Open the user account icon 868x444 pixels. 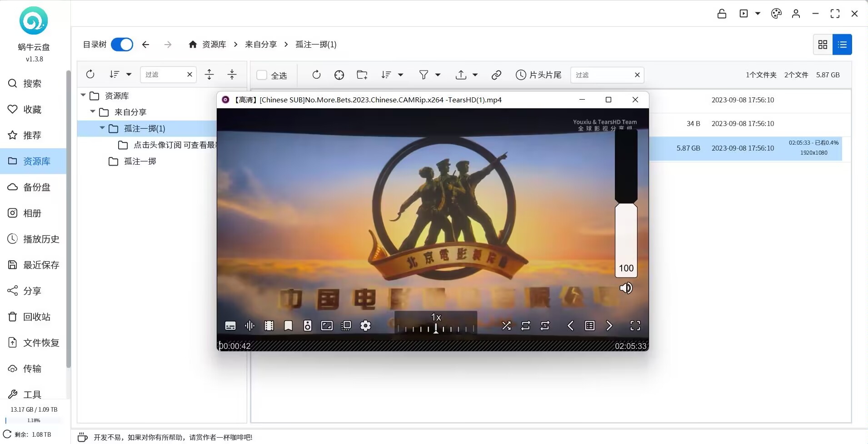tap(796, 14)
